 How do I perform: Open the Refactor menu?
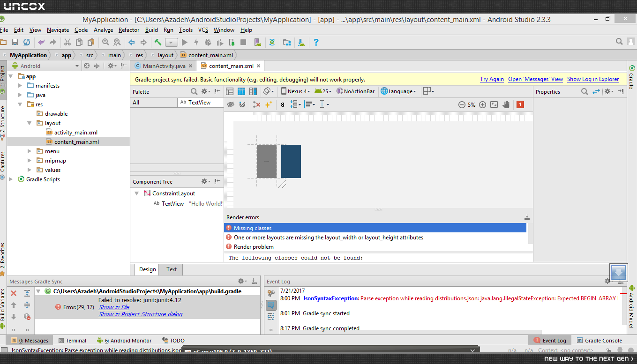(x=129, y=30)
